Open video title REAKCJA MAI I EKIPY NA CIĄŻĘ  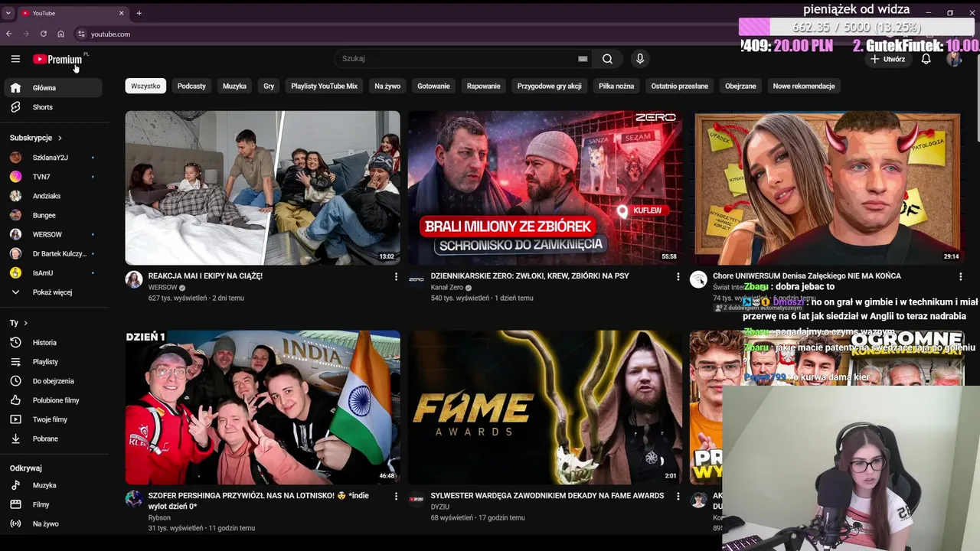205,275
